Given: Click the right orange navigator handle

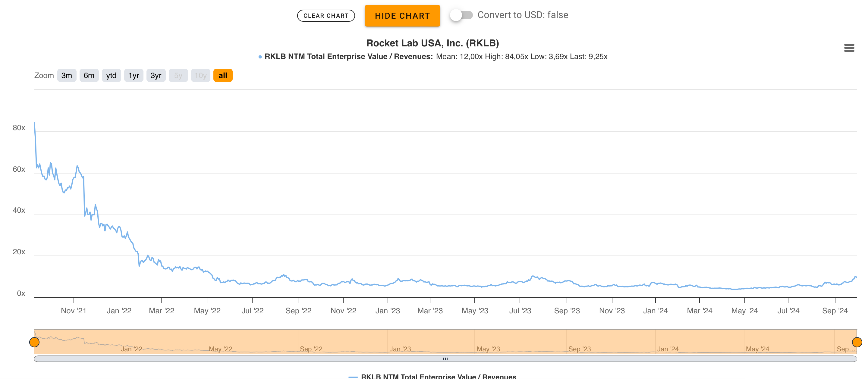Looking at the screenshot, I should click(x=857, y=342).
